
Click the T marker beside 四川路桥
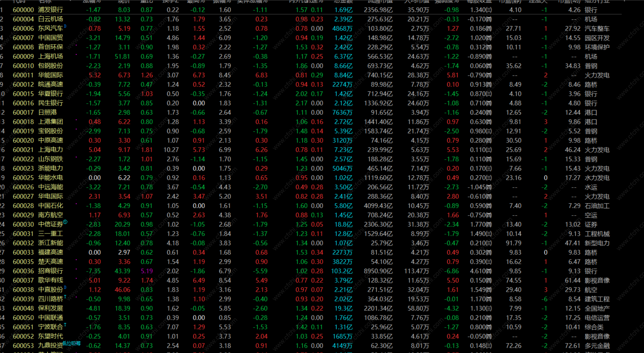(x=65, y=297)
